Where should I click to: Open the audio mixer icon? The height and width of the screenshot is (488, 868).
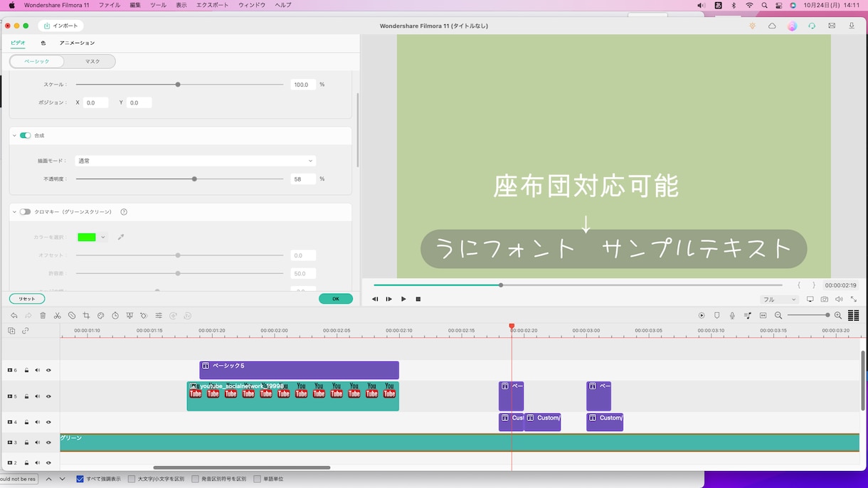click(x=748, y=316)
